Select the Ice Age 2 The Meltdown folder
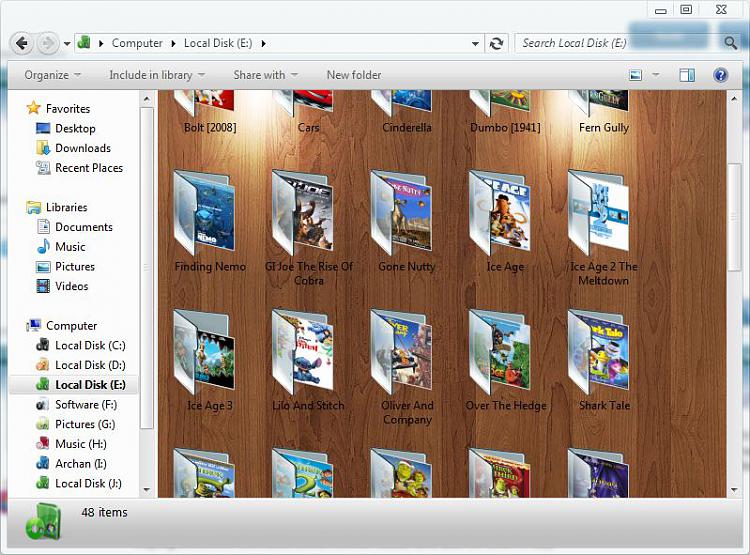The width and height of the screenshot is (750, 555). coord(598,212)
